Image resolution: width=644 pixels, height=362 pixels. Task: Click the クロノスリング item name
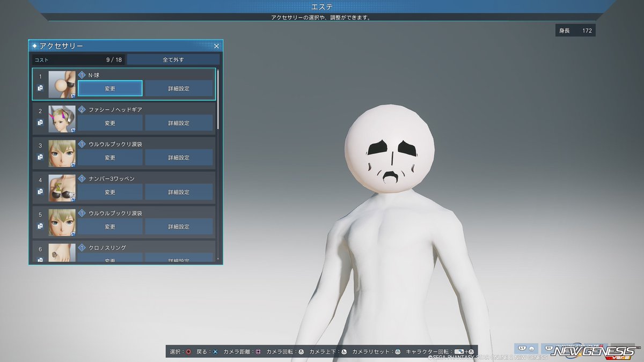[x=107, y=247]
